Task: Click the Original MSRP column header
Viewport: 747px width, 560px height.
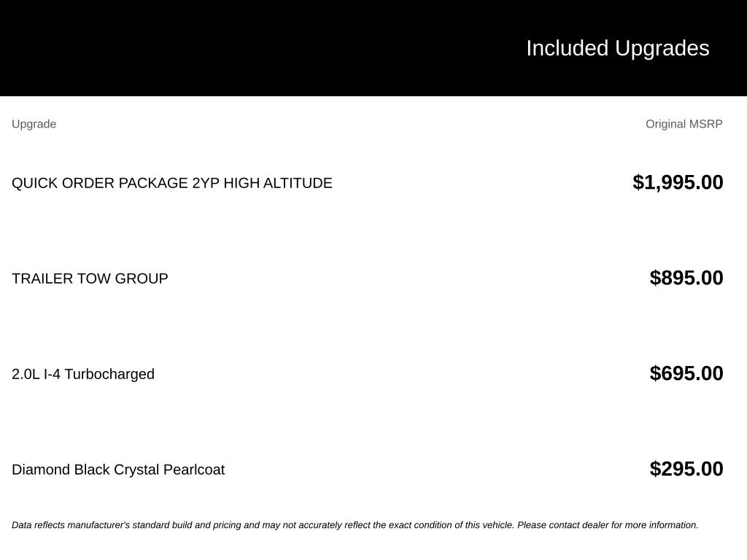Action: click(x=684, y=124)
